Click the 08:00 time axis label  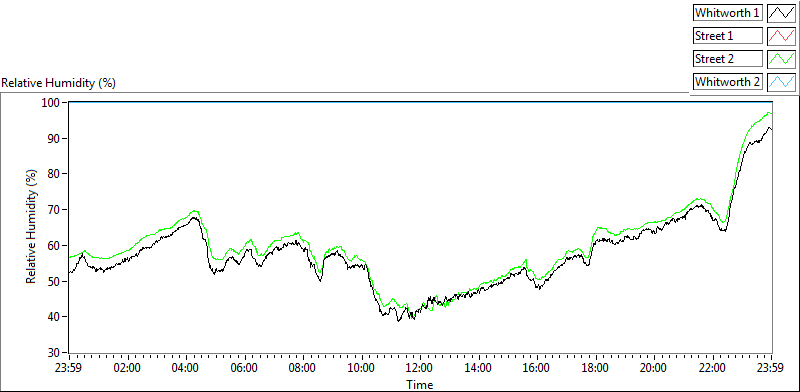pos(303,367)
